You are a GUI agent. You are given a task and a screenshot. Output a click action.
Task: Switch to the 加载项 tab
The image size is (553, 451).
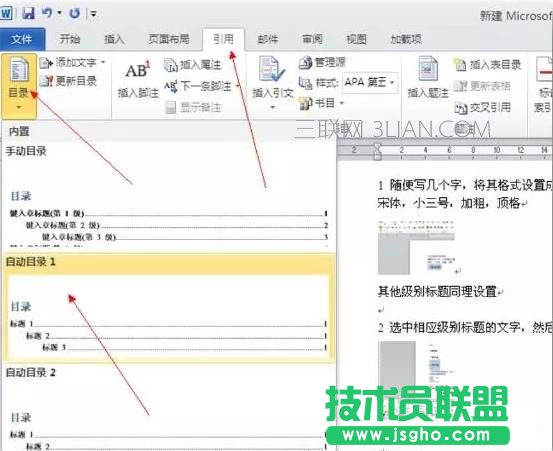(x=406, y=39)
